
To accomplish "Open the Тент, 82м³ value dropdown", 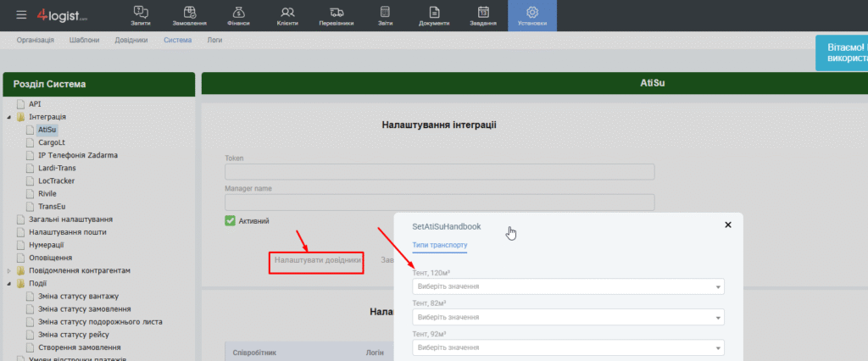I will 569,317.
